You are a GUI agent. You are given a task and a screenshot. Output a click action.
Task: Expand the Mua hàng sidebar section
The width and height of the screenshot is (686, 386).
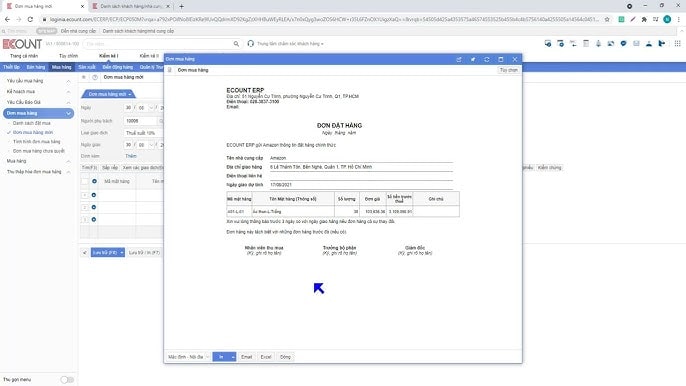tap(68, 161)
